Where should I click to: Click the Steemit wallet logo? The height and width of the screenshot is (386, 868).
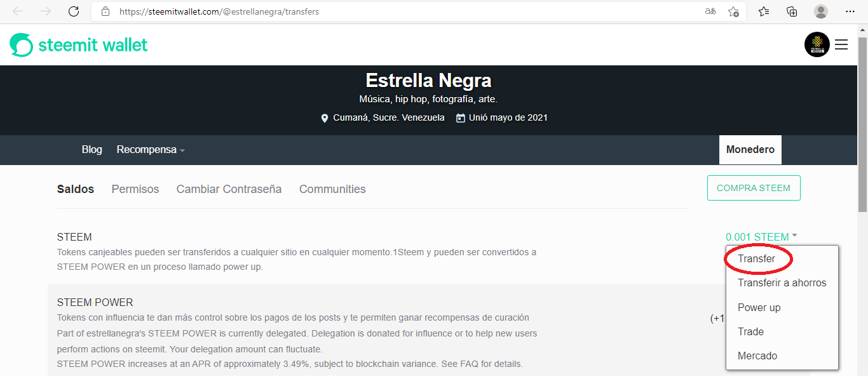pos(79,45)
